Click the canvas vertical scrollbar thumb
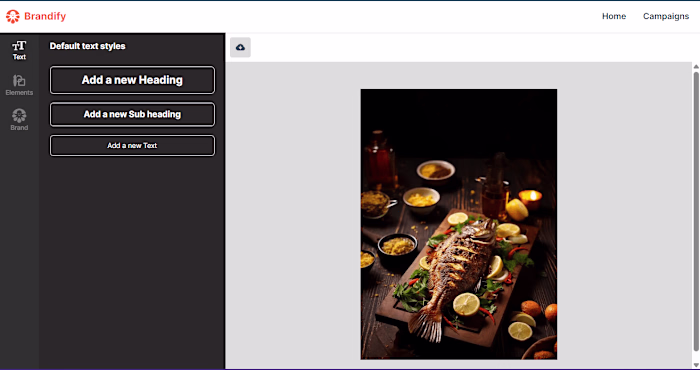This screenshot has width=700, height=370. (696, 211)
